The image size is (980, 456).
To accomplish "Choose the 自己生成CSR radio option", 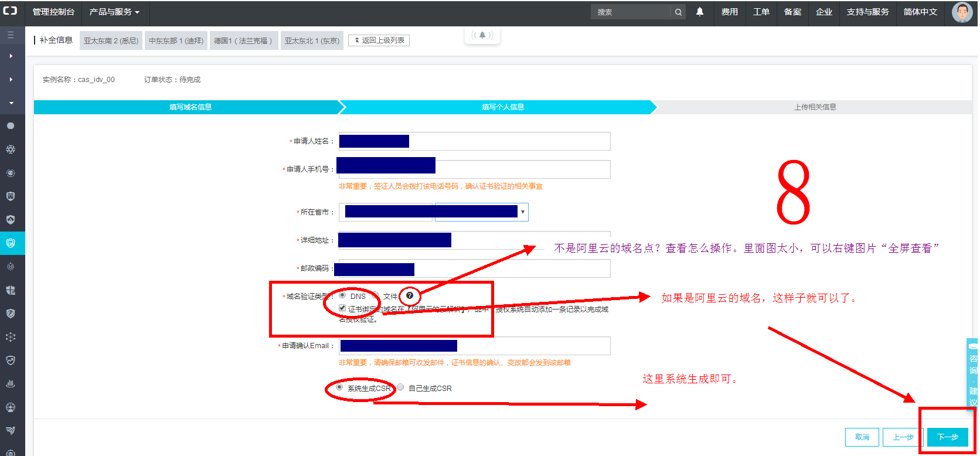I will pos(400,387).
